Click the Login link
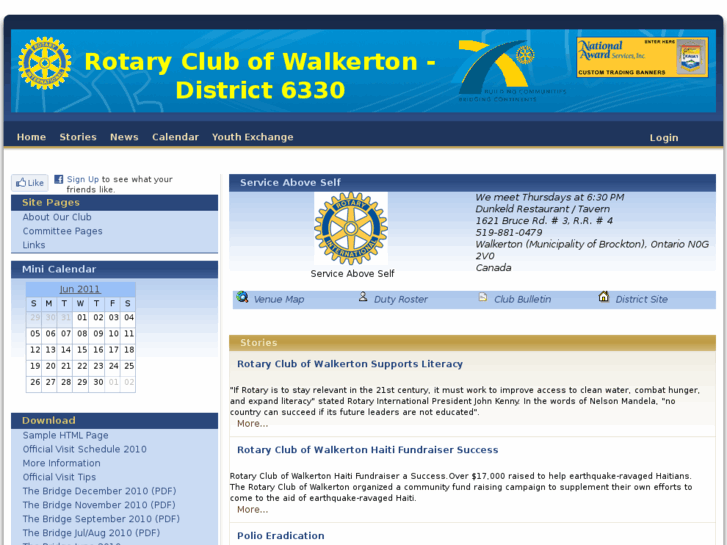Image resolution: width=727 pixels, height=545 pixels. coord(663,138)
